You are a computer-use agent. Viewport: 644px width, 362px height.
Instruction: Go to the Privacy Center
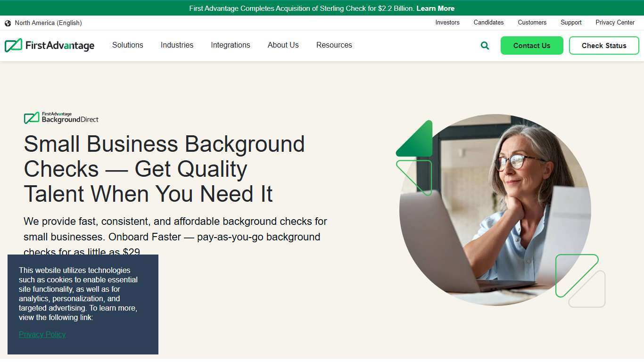tap(615, 23)
